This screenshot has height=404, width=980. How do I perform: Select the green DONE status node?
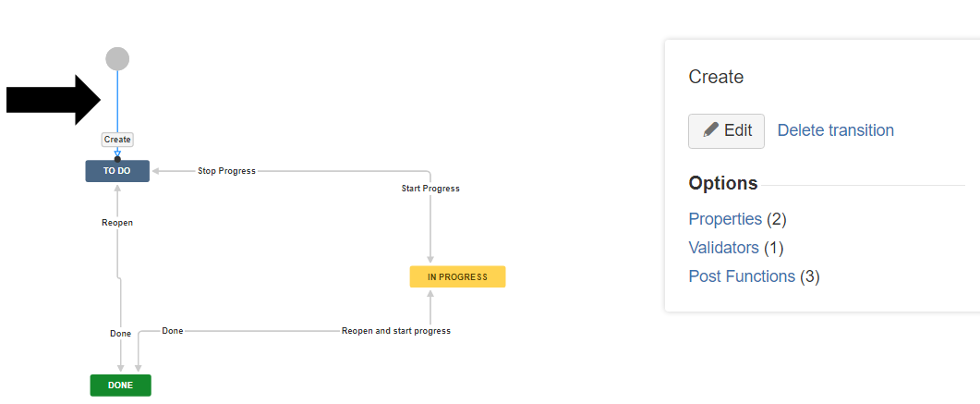[120, 386]
